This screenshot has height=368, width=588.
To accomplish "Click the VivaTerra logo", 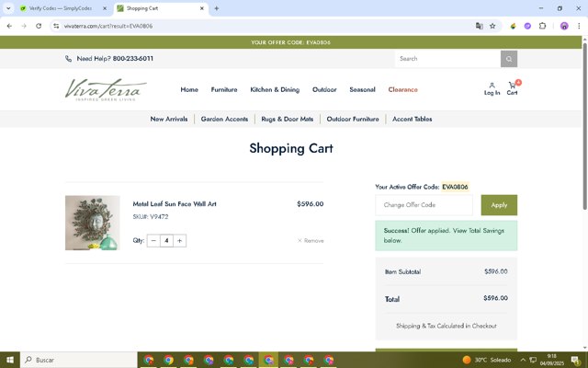I will click(106, 89).
